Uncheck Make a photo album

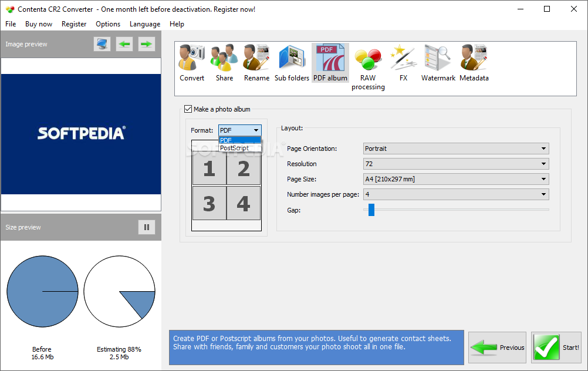pos(188,109)
